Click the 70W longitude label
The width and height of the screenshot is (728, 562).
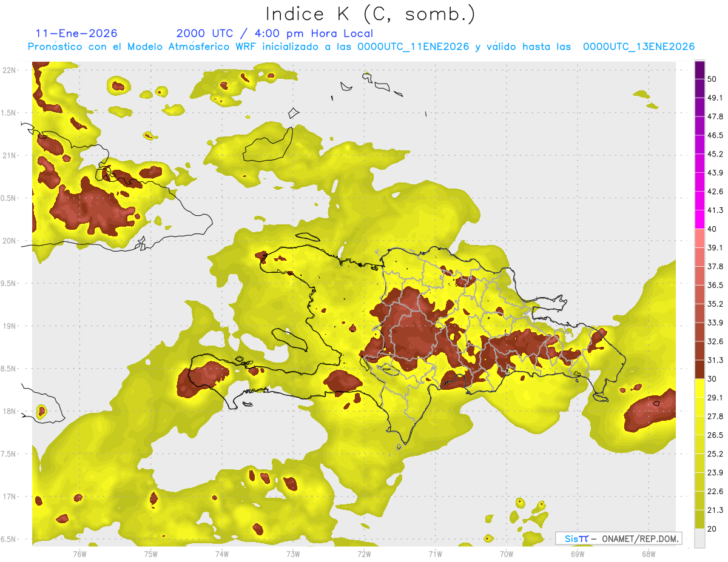(x=507, y=554)
